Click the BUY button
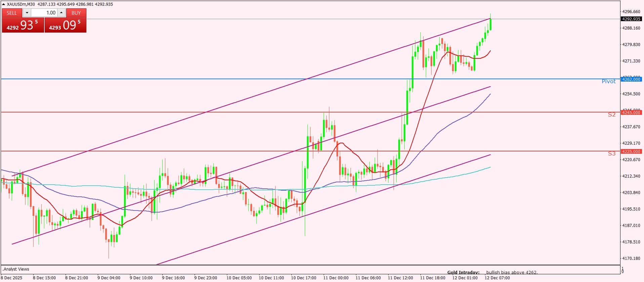644x282 pixels. point(76,13)
